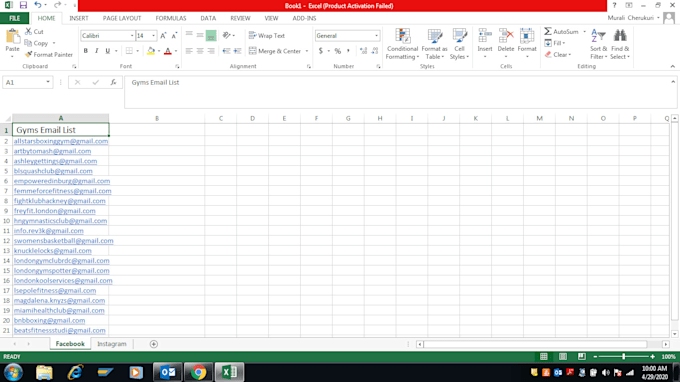Toggle Underline formatting
The height and width of the screenshot is (382, 680).
(x=107, y=51)
